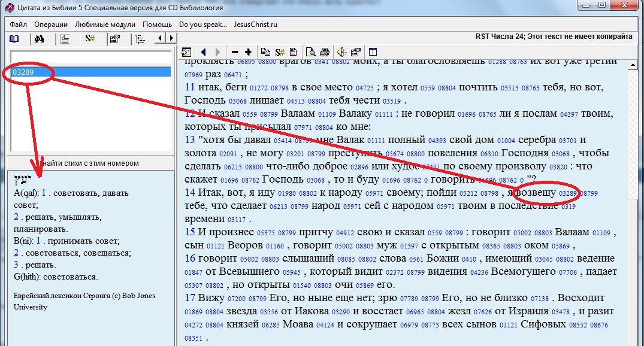Toggle the module panel icon at toolbar start
This screenshot has height=346, width=644.
186,52
